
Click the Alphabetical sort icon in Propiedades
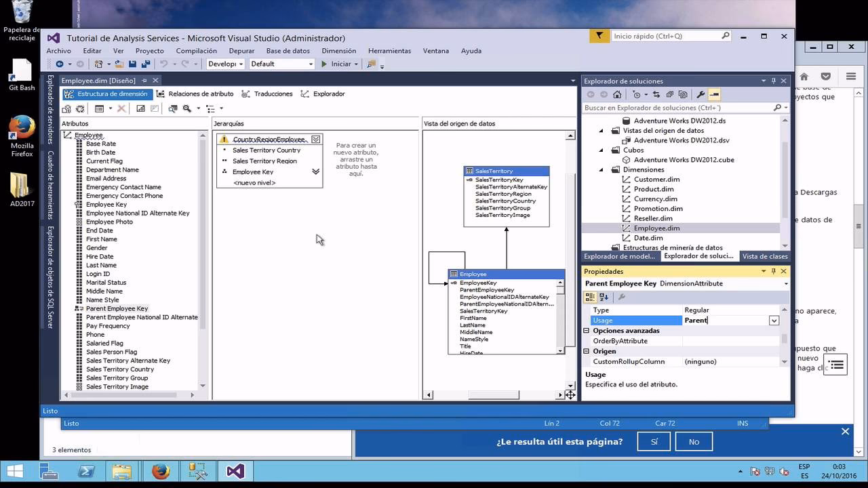pyautogui.click(x=604, y=297)
